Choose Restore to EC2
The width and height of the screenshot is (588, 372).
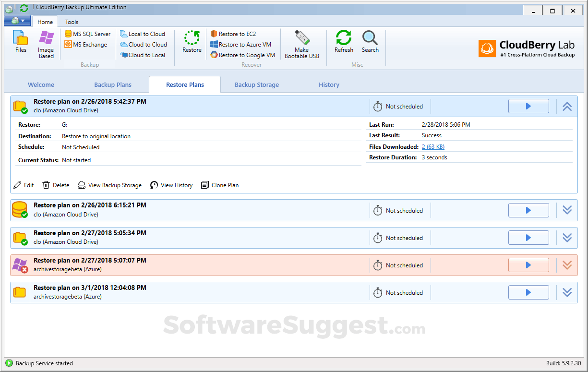[233, 34]
